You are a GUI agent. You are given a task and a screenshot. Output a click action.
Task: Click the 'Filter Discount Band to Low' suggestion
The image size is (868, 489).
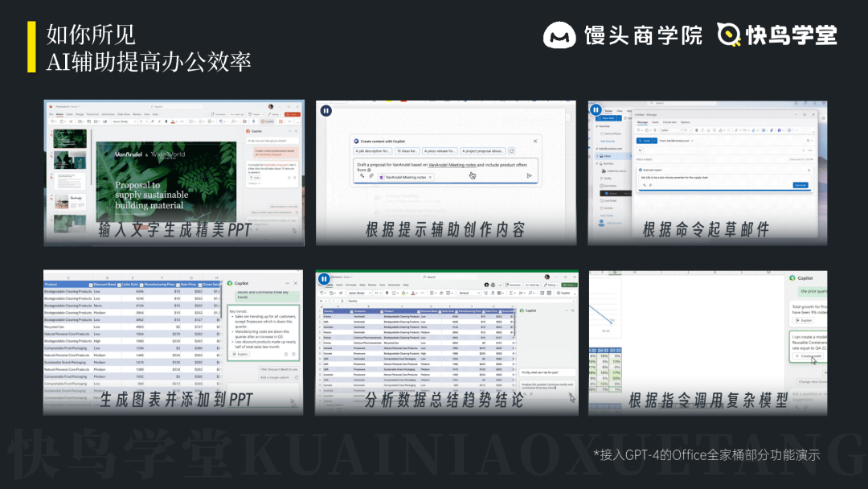[279, 369]
